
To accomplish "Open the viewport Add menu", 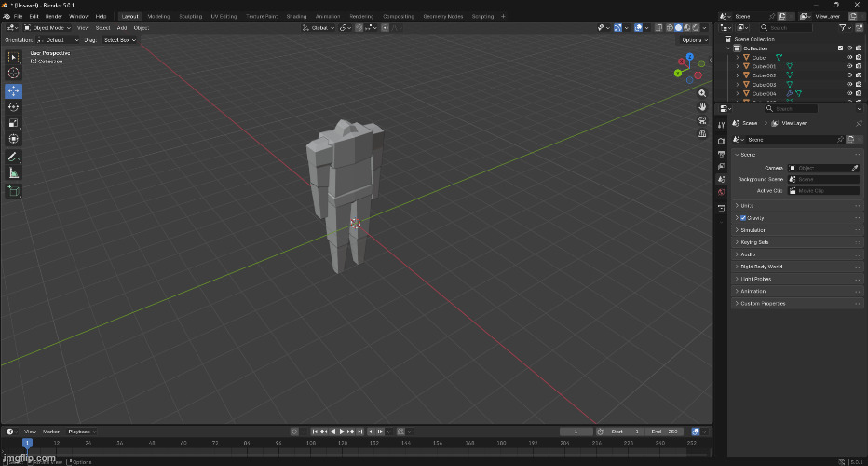I will tap(122, 28).
